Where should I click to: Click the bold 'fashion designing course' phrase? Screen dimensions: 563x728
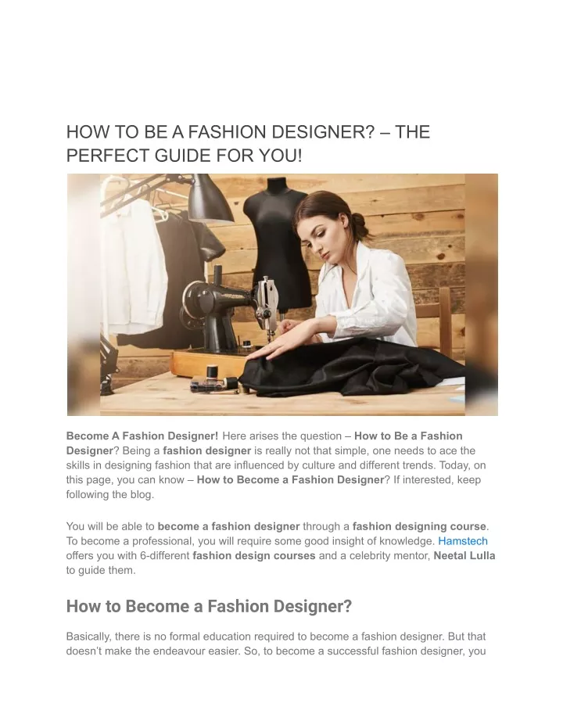click(x=419, y=526)
